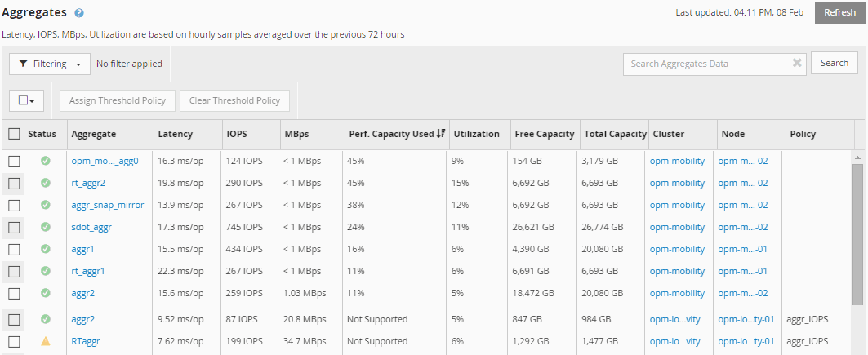The height and width of the screenshot is (355, 868).
Task: Clear the search field with X icon
Action: coord(797,63)
